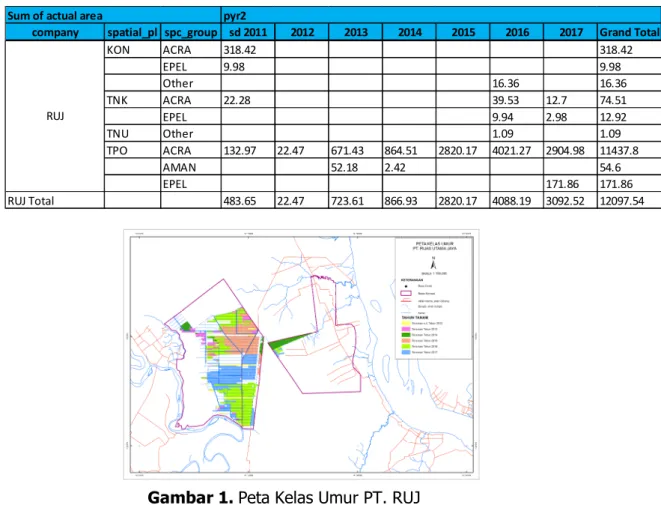
Task: Click the dark green legend swatch
Action: pyautogui.click(x=406, y=335)
